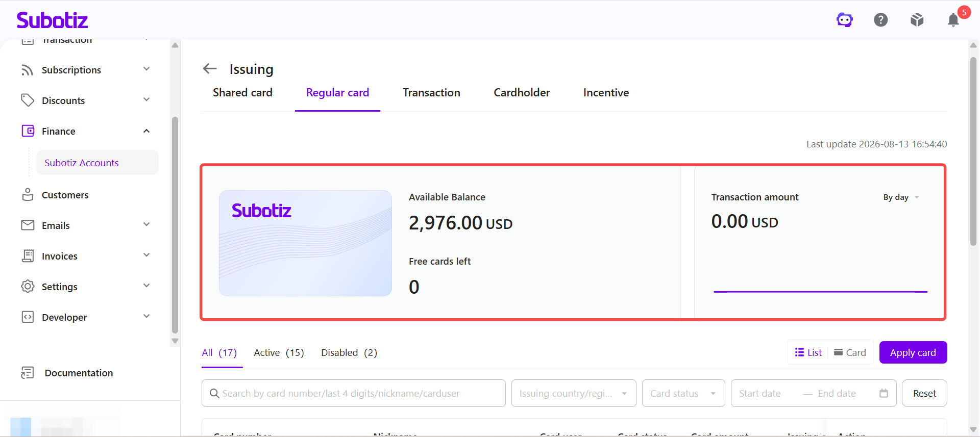Open the Issuing country/region dropdown
This screenshot has width=980, height=437.
pos(574,393)
